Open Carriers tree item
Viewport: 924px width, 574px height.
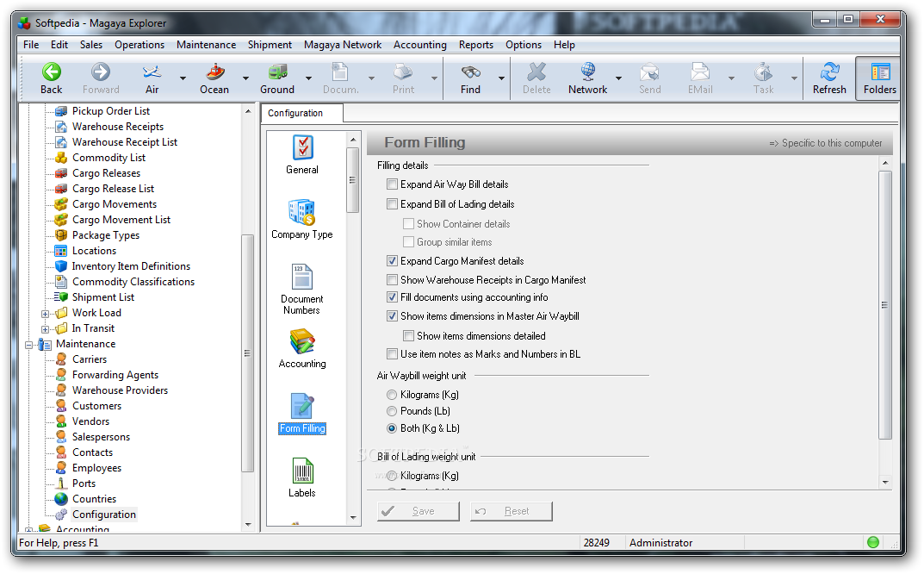click(90, 359)
